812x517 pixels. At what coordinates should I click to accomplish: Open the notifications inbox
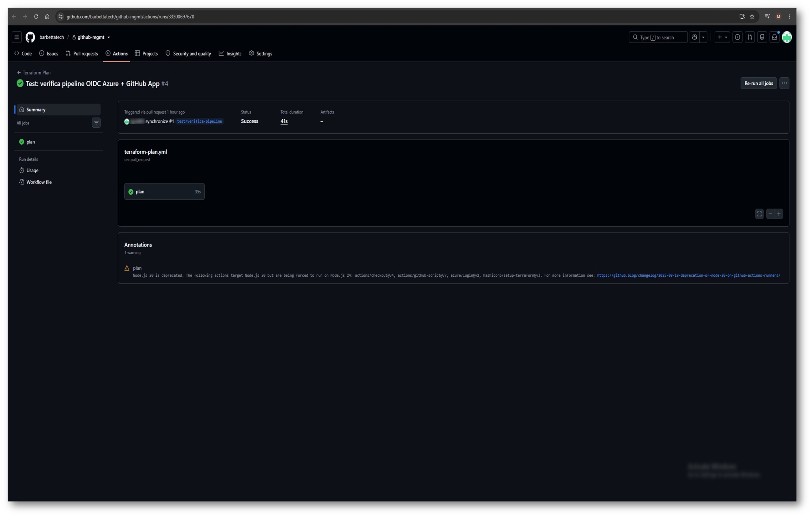(x=775, y=37)
